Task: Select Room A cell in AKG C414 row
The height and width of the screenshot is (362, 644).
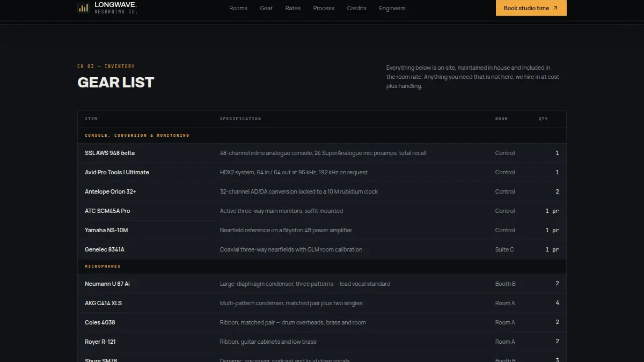Action: (505, 303)
